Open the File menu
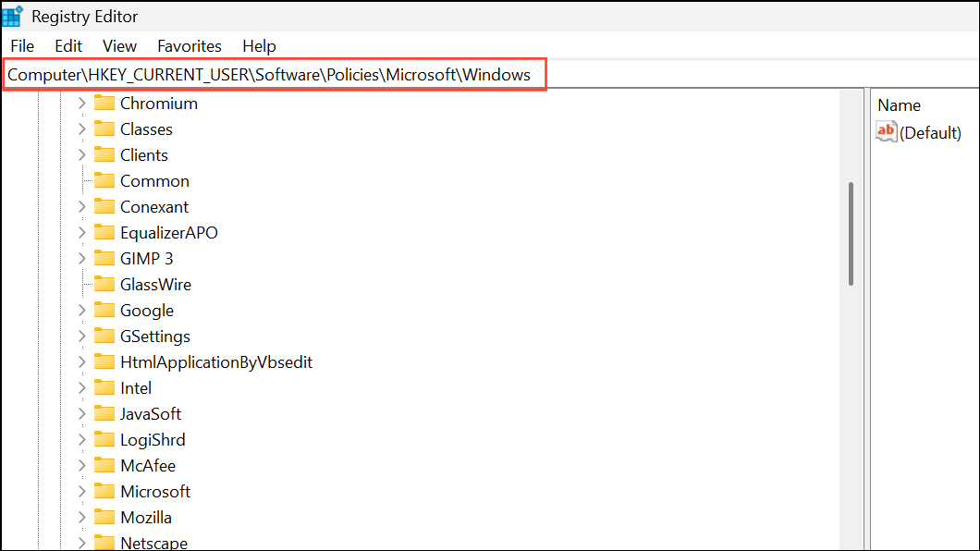This screenshot has width=980, height=551. tap(22, 46)
